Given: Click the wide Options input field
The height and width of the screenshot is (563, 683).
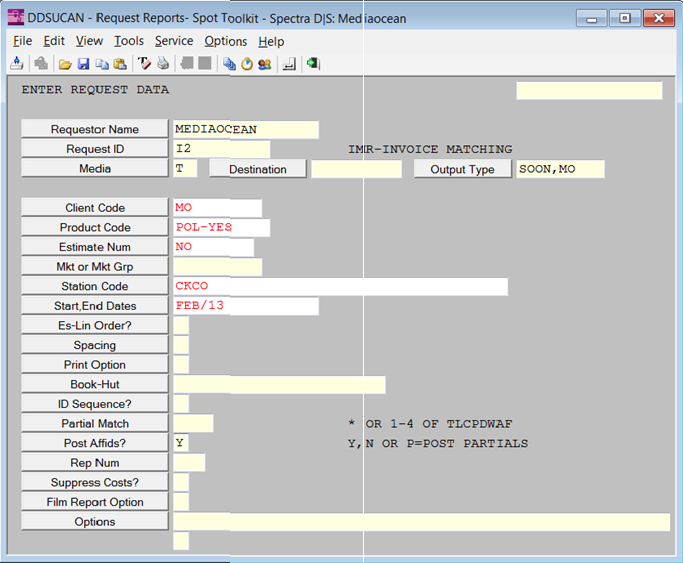Looking at the screenshot, I should pyautogui.click(x=422, y=522).
